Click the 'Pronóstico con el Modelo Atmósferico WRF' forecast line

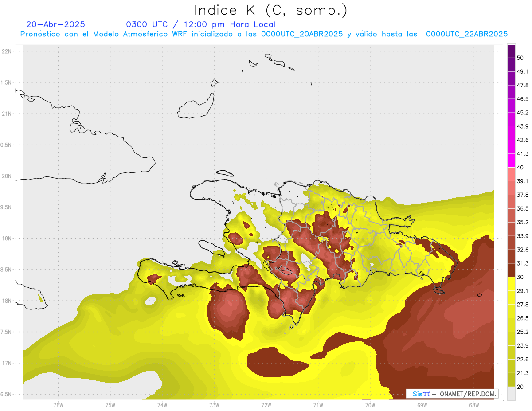264,34
